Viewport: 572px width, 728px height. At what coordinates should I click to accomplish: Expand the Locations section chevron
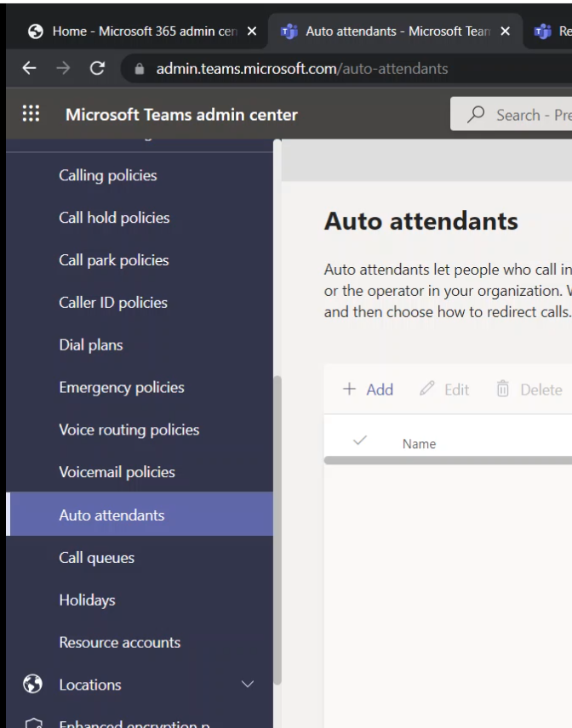(248, 685)
